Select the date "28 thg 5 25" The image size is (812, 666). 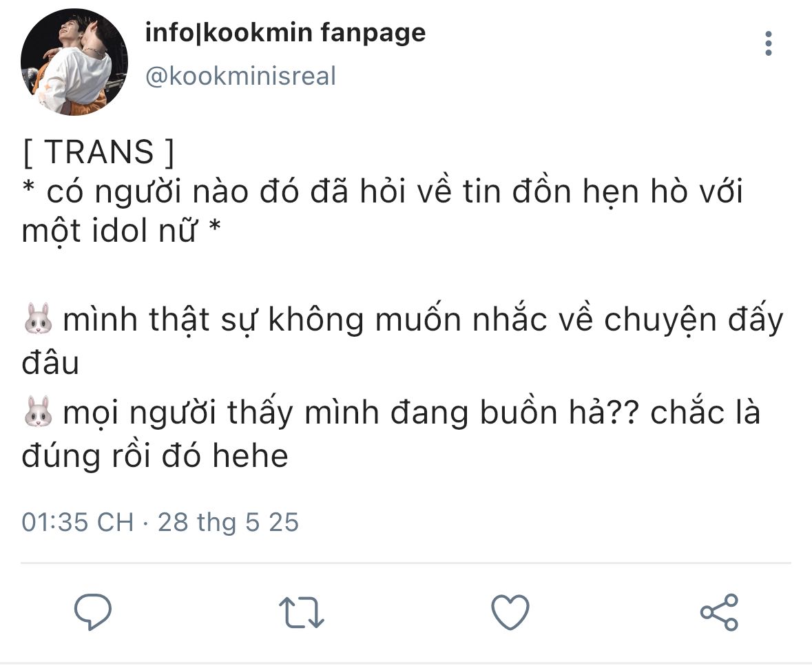[x=228, y=522]
